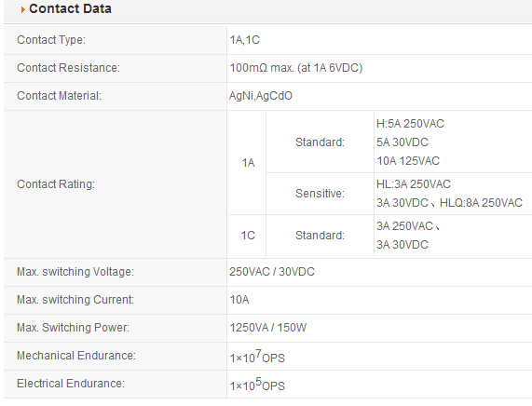Select the AgNi,AgCdO material value

tap(261, 96)
